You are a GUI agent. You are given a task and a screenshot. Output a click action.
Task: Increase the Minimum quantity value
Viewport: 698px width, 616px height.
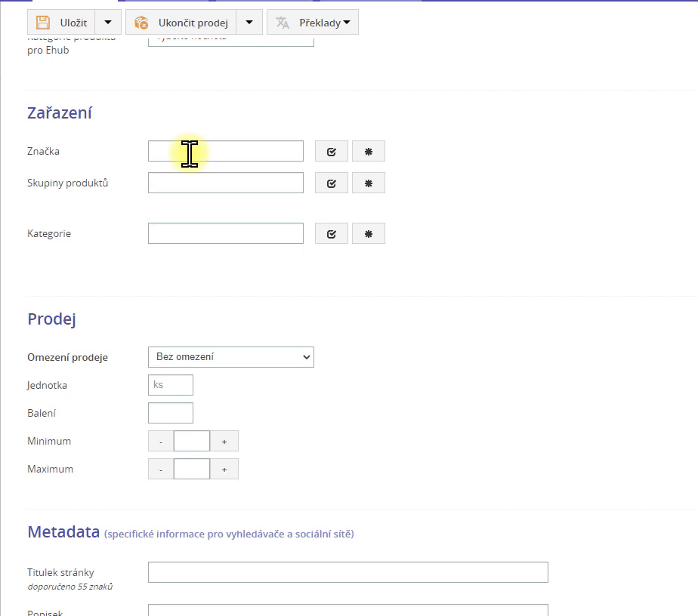click(224, 442)
